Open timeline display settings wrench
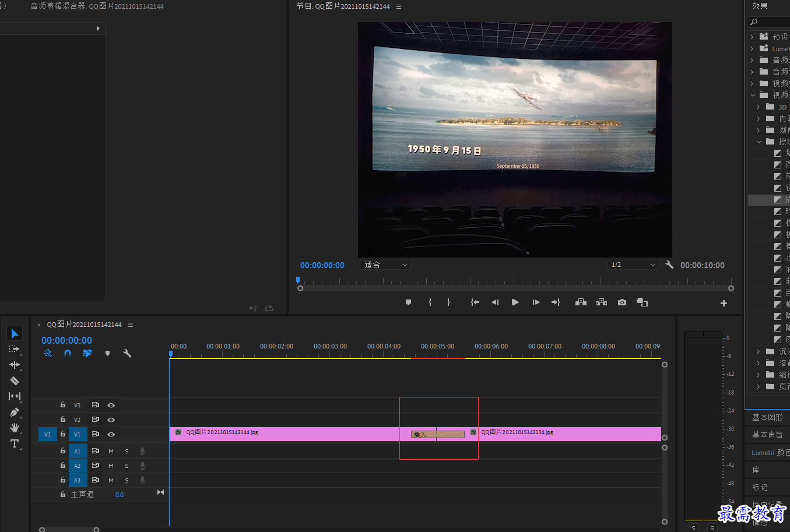 click(127, 353)
